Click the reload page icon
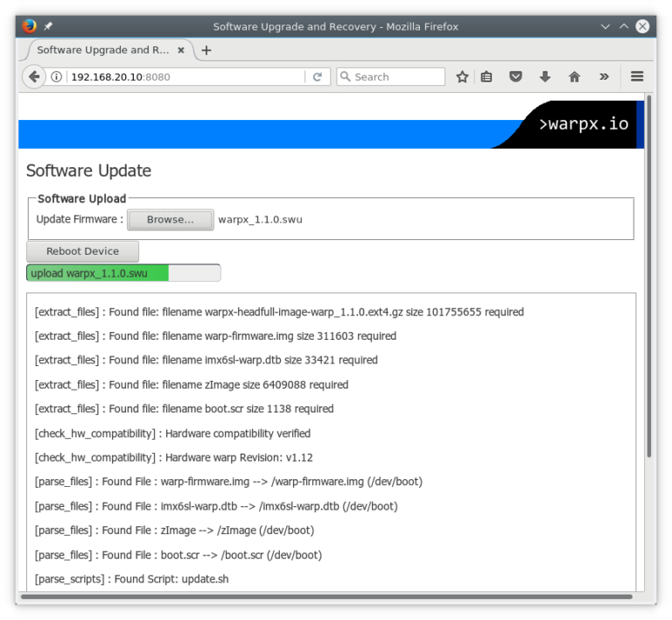 click(x=318, y=77)
